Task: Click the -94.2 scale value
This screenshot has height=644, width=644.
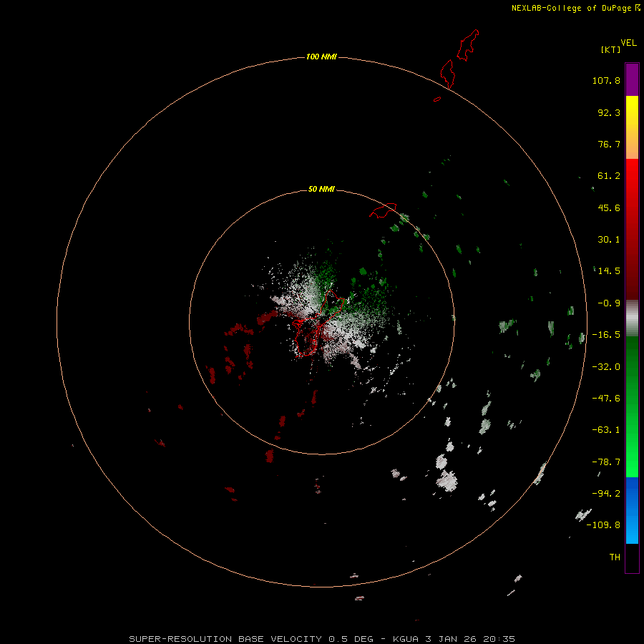Action: tap(606, 493)
